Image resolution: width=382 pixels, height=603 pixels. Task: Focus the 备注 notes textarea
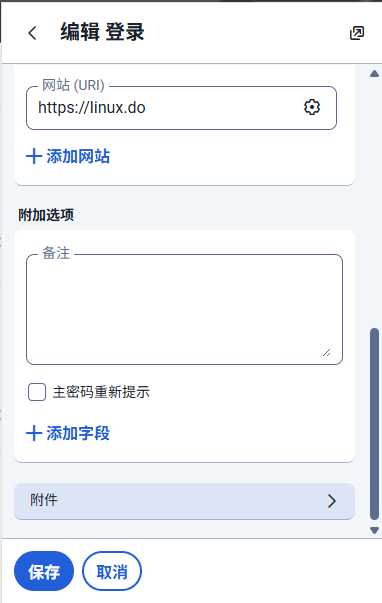(184, 309)
